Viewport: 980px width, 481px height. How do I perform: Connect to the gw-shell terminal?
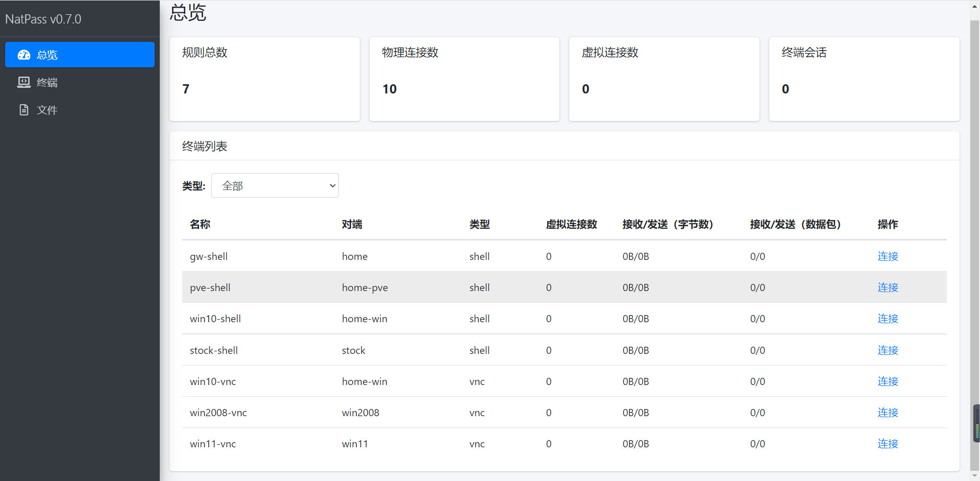click(888, 256)
